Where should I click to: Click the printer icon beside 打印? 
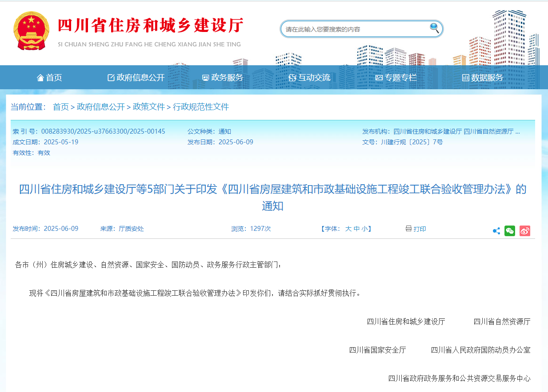408,229
